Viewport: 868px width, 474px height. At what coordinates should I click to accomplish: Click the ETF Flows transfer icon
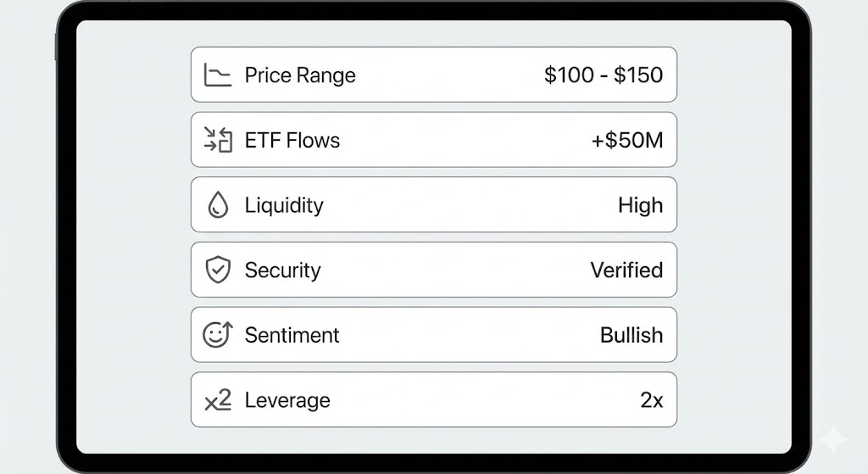tap(218, 140)
